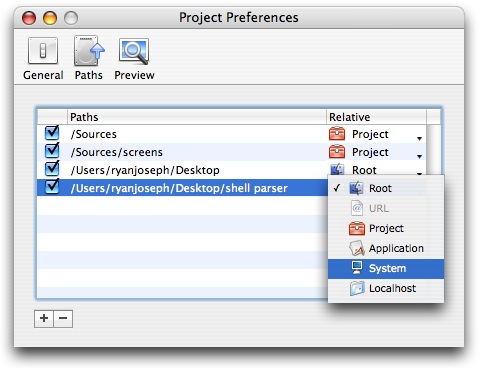Expand the Relative dropdown arrow for /Sources
This screenshot has height=368, width=479.
point(419,138)
